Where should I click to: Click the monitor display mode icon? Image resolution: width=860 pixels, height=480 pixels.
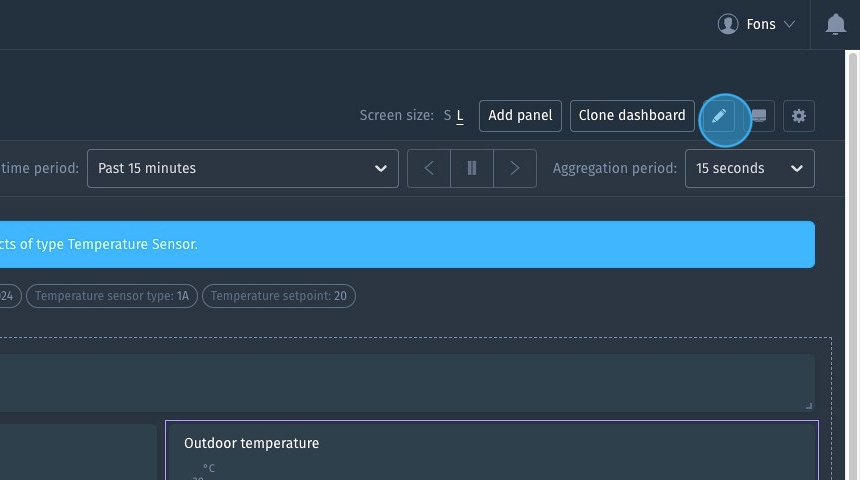(759, 116)
